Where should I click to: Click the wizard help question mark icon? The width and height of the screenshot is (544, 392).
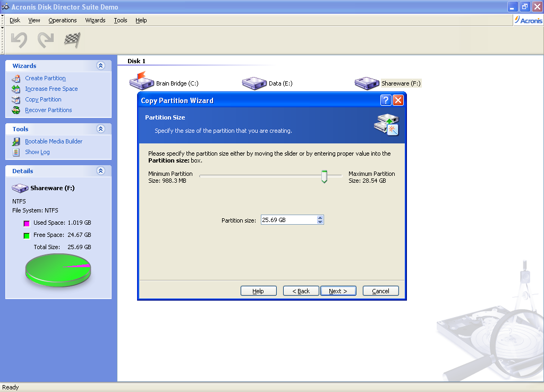[x=386, y=100]
